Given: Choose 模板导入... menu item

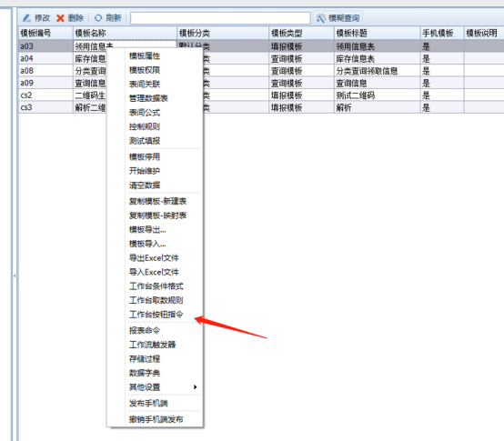Looking at the screenshot, I should pyautogui.click(x=147, y=244).
